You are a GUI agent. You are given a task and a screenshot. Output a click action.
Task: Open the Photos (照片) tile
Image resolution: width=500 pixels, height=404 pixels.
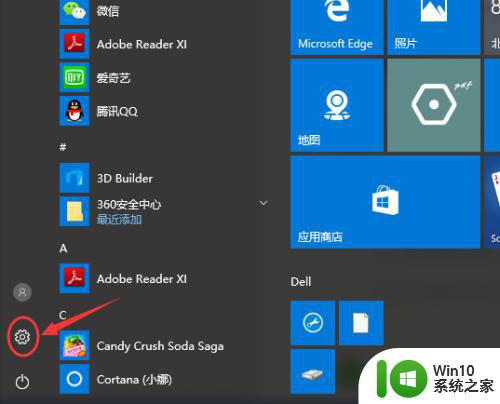434,27
